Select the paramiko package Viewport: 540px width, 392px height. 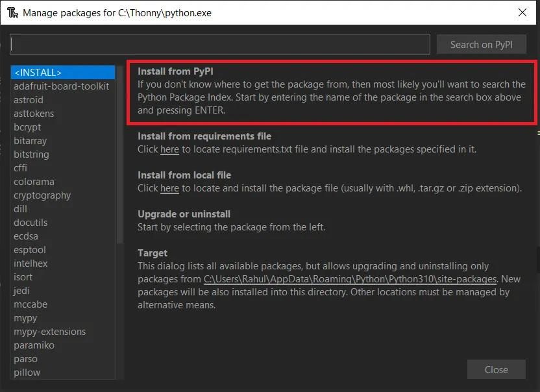click(x=34, y=345)
